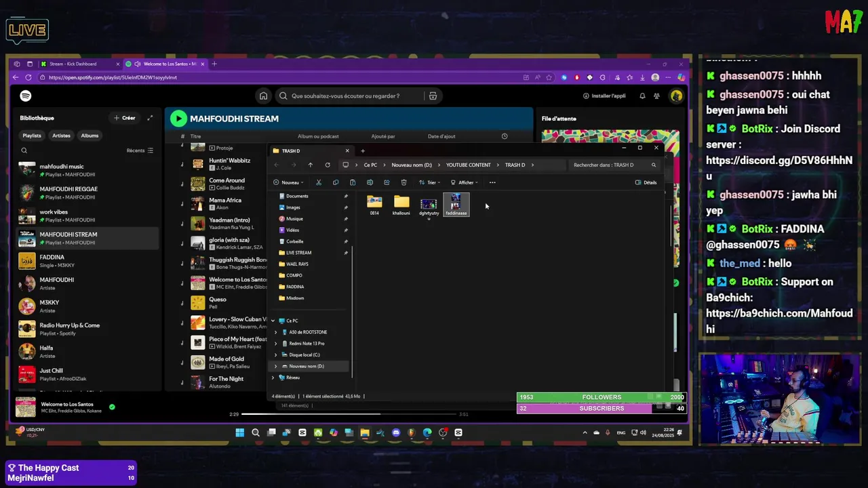The height and width of the screenshot is (488, 868).
Task: Seek in Spotify playback progress bar
Action: (350, 414)
